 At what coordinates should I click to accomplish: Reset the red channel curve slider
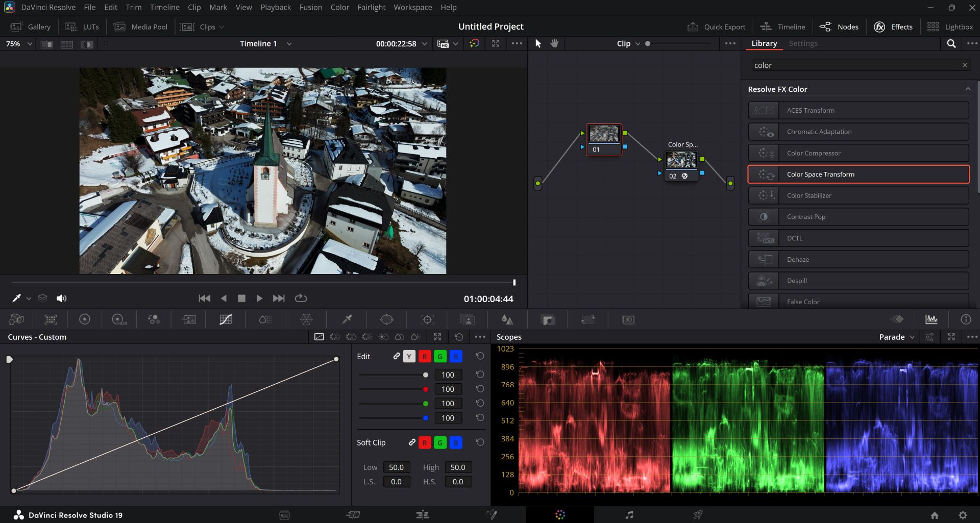480,389
